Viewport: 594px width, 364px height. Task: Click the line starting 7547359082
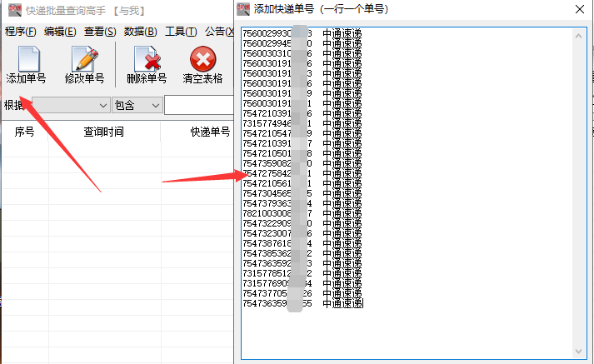point(302,163)
